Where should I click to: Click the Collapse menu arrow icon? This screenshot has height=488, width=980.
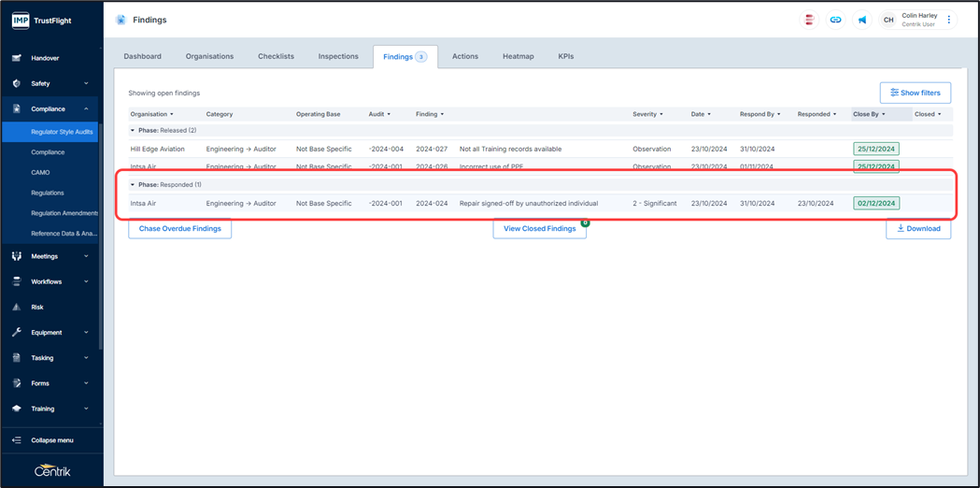point(17,440)
